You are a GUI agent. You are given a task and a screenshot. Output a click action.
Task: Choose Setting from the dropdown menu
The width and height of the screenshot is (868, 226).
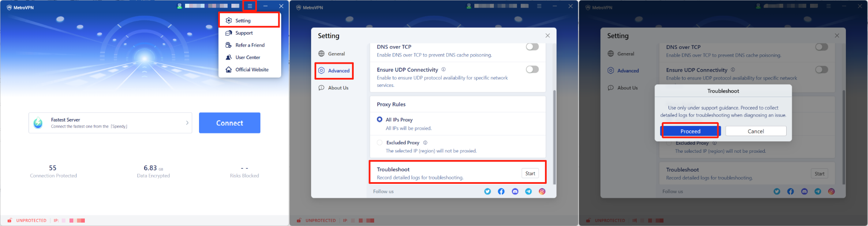[x=243, y=20]
